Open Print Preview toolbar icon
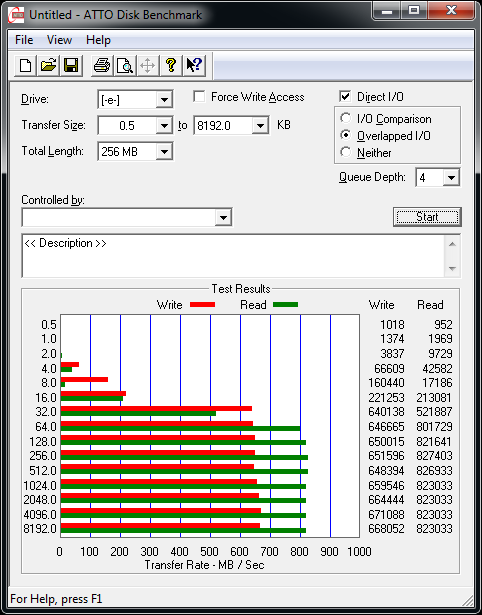The width and height of the screenshot is (482, 615). pyautogui.click(x=125, y=66)
